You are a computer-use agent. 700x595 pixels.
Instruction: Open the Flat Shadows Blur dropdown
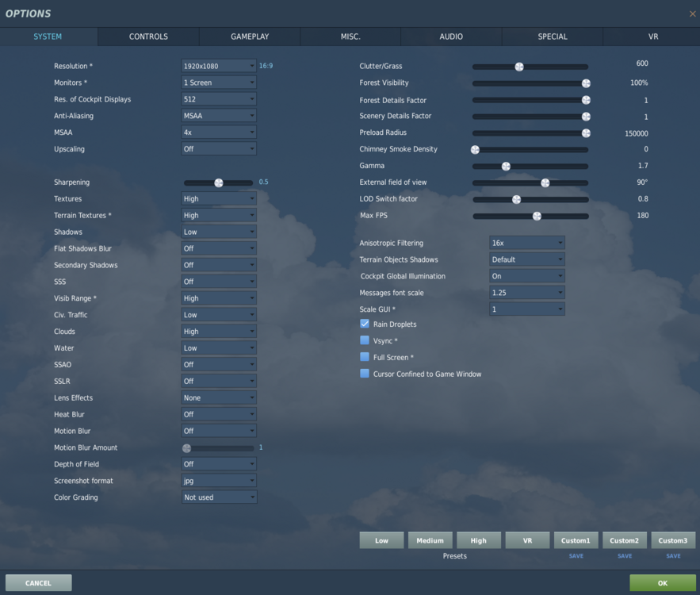click(219, 248)
